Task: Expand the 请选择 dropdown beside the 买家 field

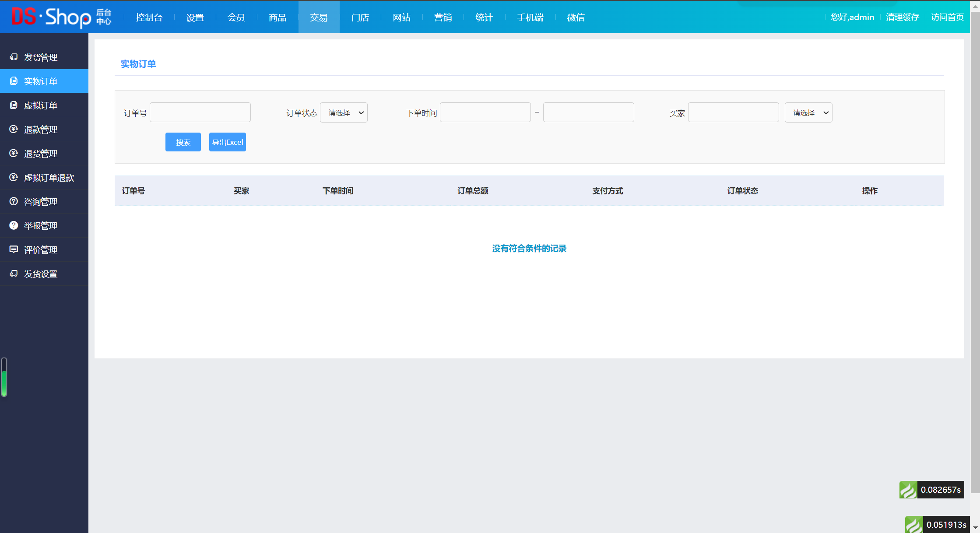Action: point(808,113)
